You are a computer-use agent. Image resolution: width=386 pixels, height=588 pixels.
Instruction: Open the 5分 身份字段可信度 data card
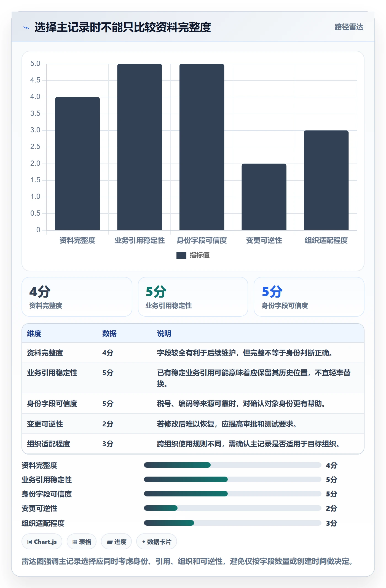[x=309, y=297]
